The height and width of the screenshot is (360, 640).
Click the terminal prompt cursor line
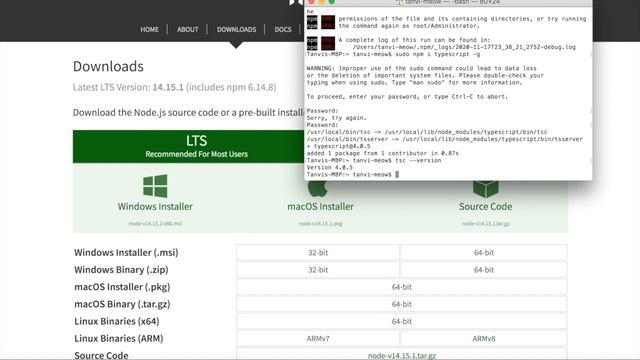point(353,175)
